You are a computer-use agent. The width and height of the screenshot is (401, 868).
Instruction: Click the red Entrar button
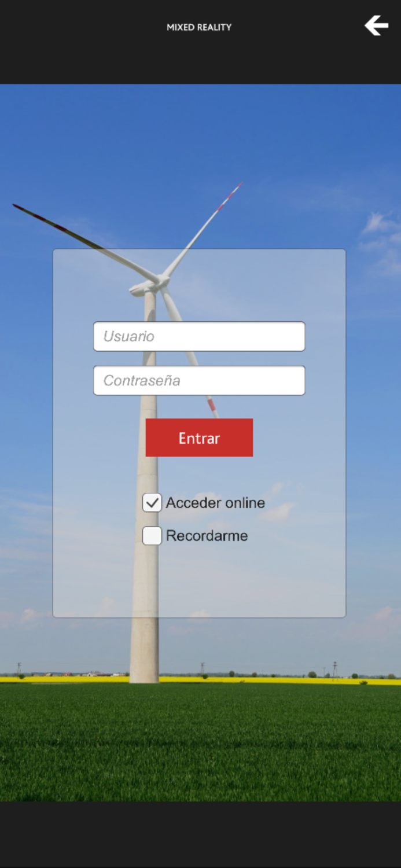coord(199,437)
